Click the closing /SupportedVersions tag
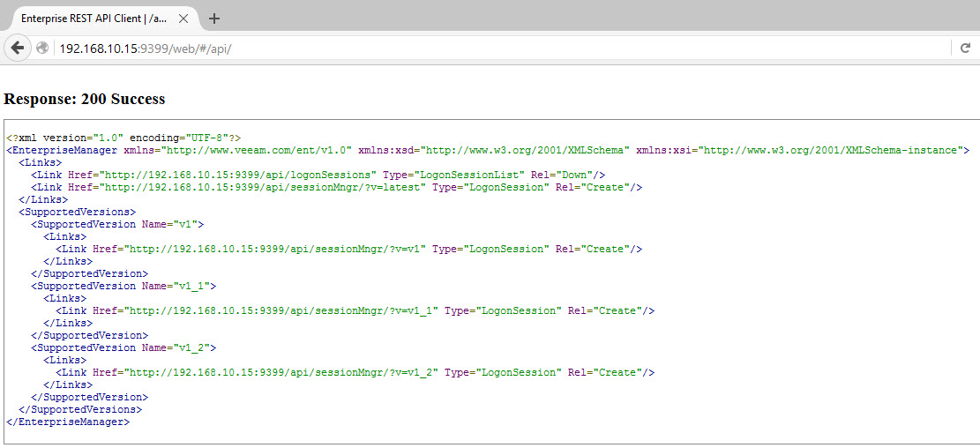980x448 pixels. (x=80, y=409)
